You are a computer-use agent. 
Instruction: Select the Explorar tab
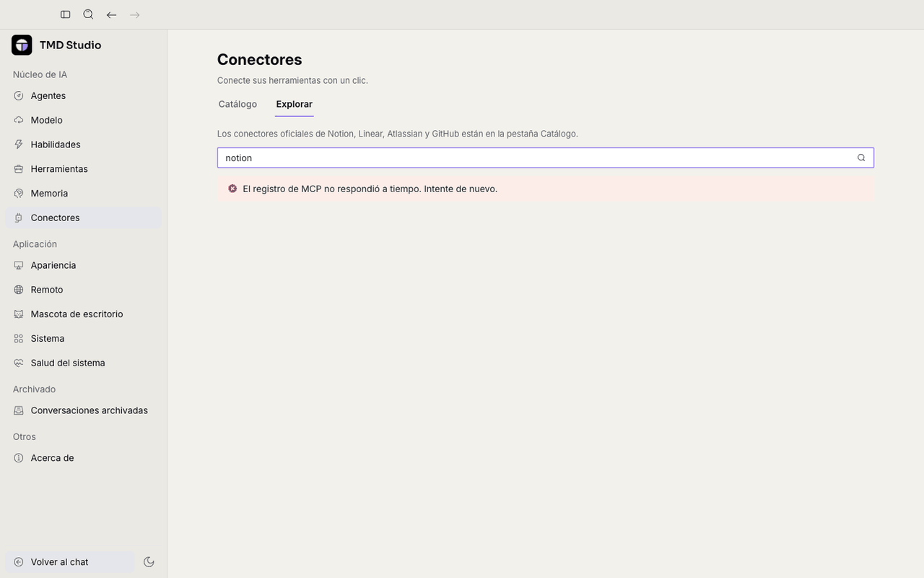coord(294,104)
